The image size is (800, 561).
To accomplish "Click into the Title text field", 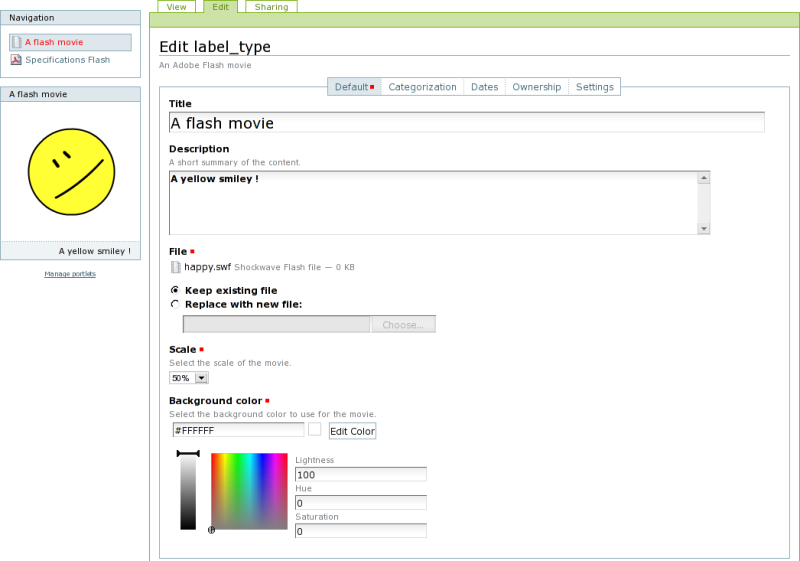I will coord(466,123).
